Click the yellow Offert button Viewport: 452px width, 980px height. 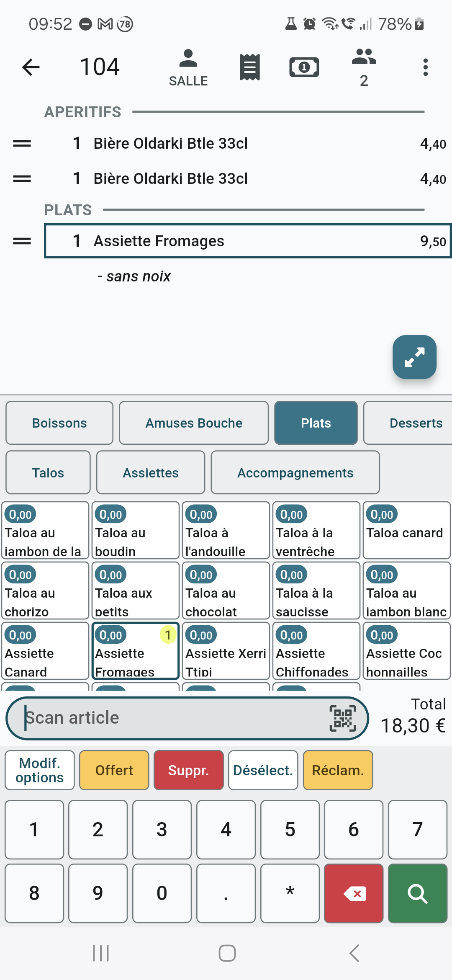(x=114, y=770)
